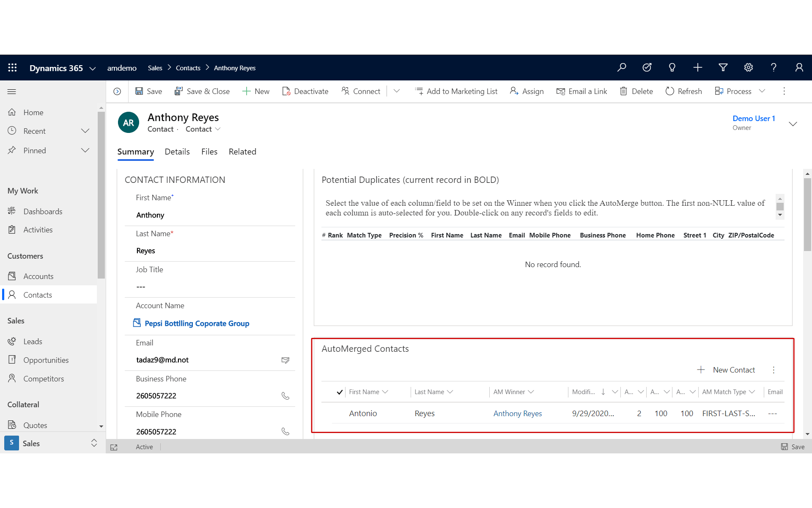Viewport: 812px width, 508px height.
Task: Click New Contact in AutoMerged grid
Action: (726, 370)
